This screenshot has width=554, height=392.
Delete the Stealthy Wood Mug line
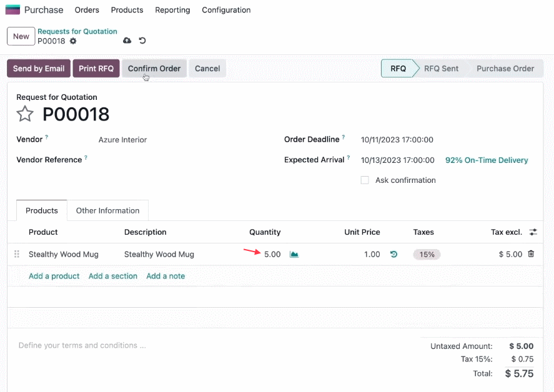(x=531, y=254)
